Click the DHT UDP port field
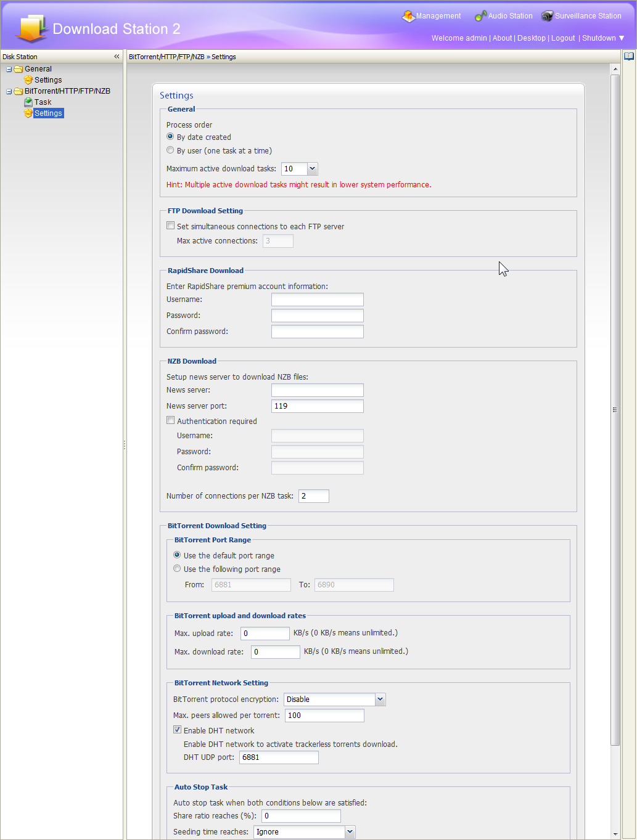Screen dimensions: 637x840 pos(279,757)
